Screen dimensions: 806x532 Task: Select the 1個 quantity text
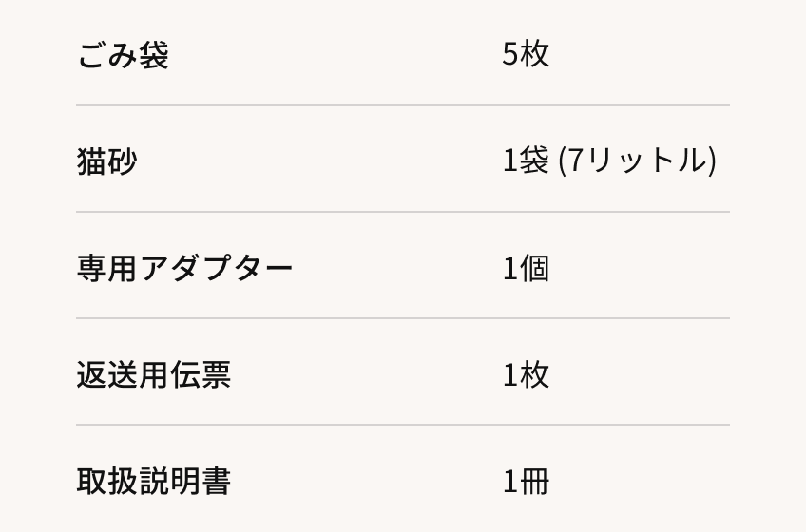pyautogui.click(x=526, y=268)
